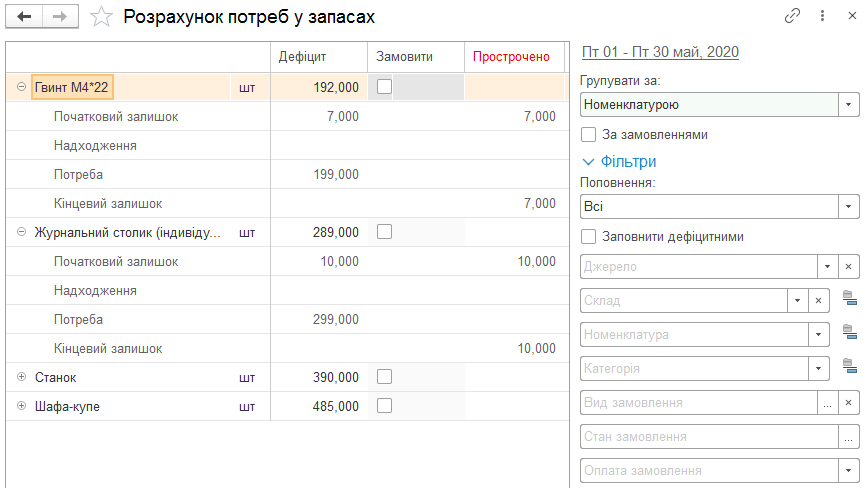Click into the Стан замовлення input field
The image size is (867, 488).
(709, 437)
